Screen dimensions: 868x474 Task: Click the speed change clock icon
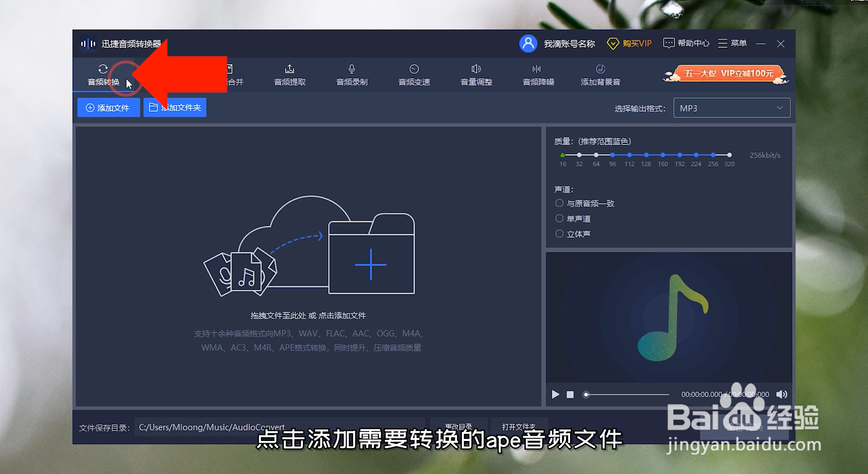point(414,69)
